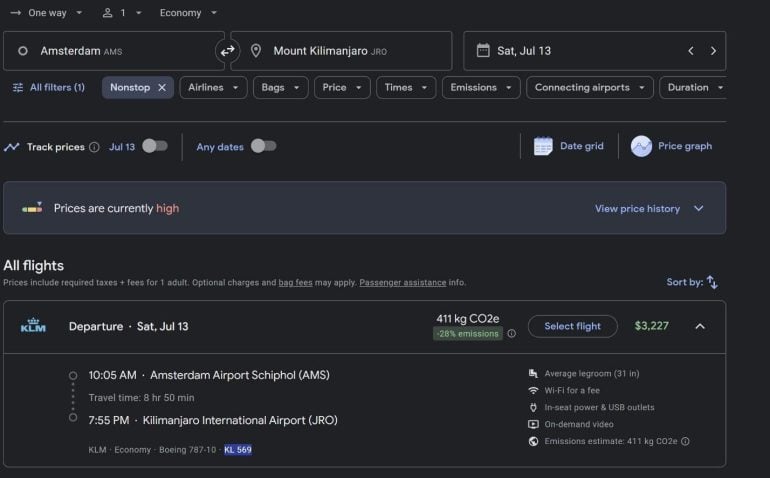Go to previous date arrow

pos(690,51)
